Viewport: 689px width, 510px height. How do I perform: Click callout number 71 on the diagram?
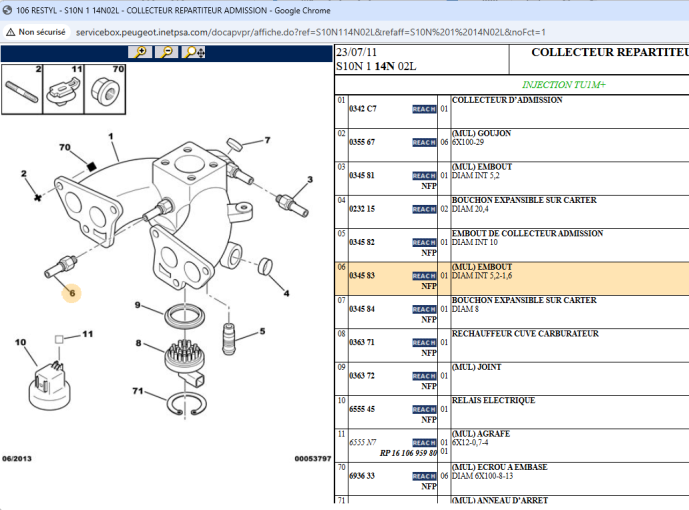coord(138,390)
